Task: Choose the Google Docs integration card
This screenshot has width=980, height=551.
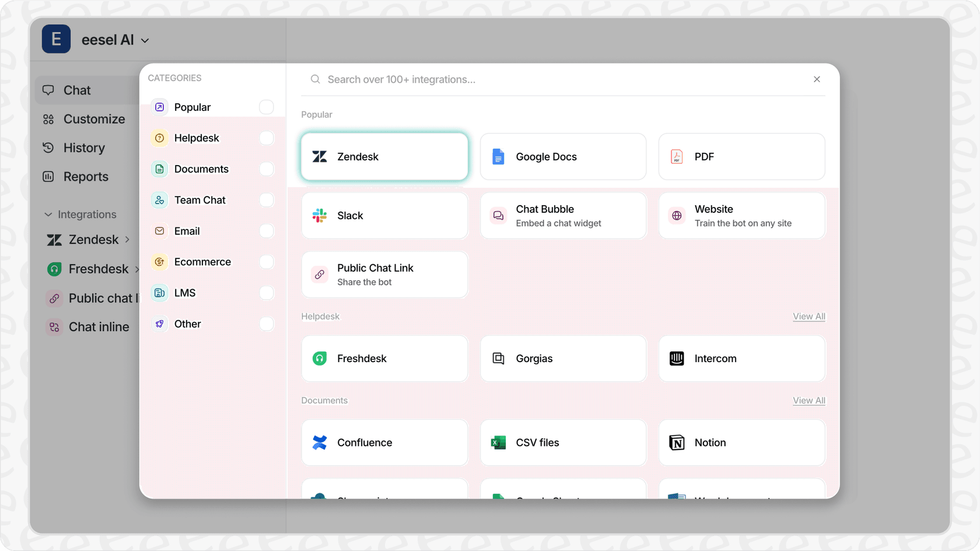Action: [563, 157]
